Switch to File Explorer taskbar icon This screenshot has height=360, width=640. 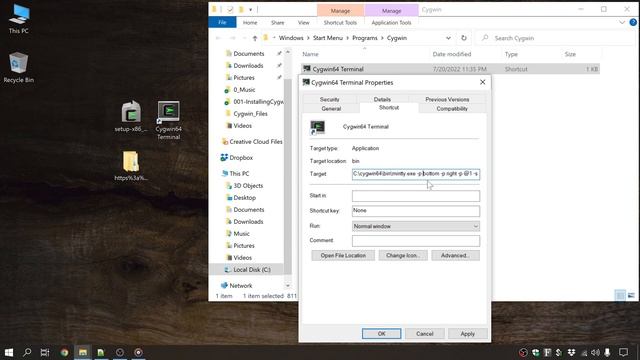(x=82, y=352)
